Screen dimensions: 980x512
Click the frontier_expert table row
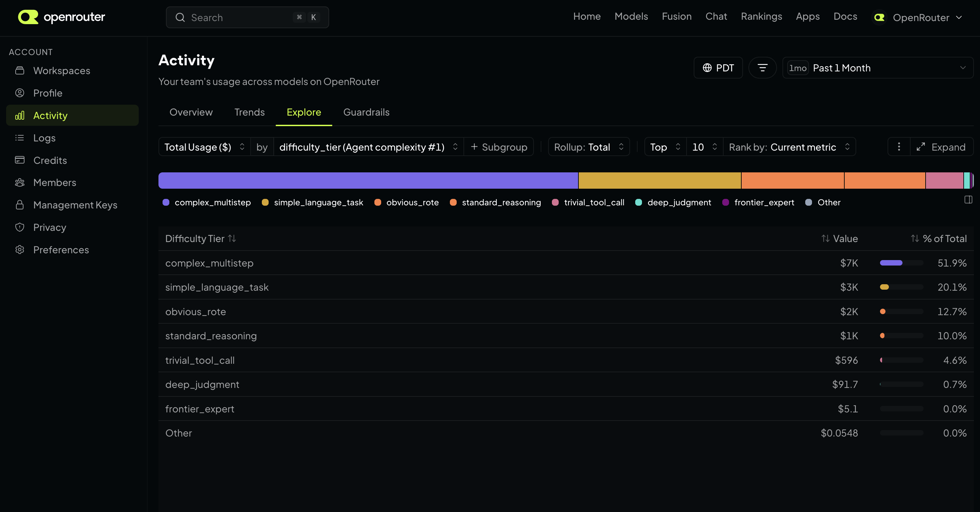pyautogui.click(x=566, y=409)
